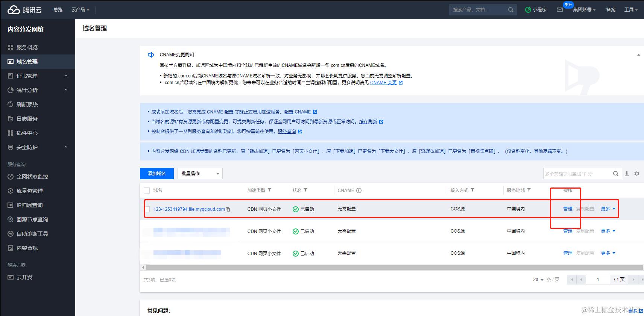644x316 pixels.
Task: Click 备案 in the top navigation
Action: pyautogui.click(x=611, y=10)
